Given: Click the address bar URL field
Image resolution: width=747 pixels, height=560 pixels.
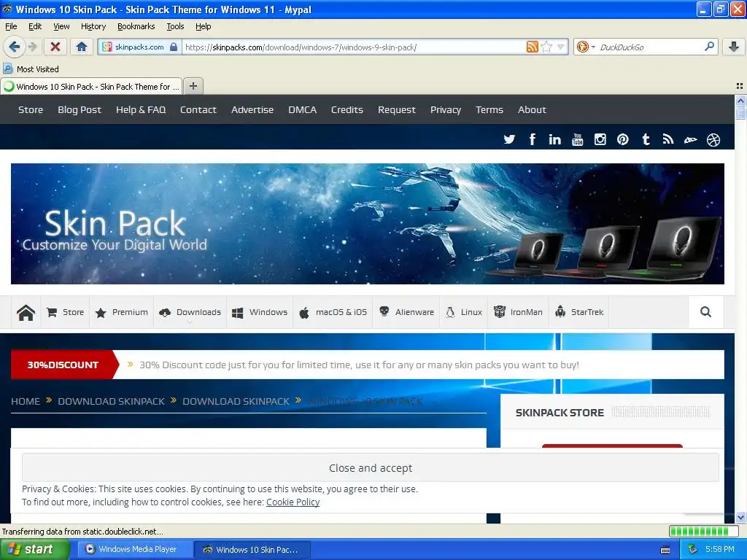Looking at the screenshot, I should 354,47.
